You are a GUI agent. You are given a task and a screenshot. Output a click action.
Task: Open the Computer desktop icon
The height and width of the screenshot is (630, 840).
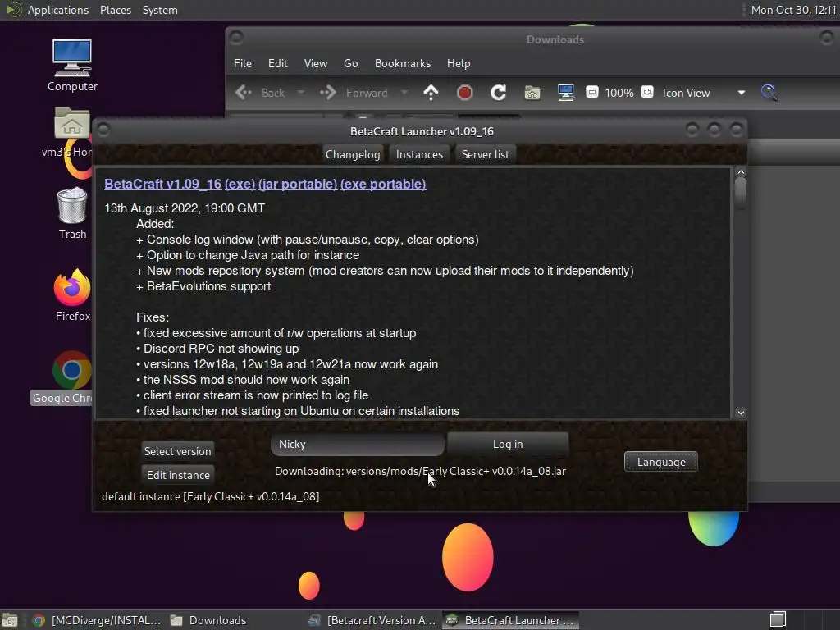(x=72, y=65)
